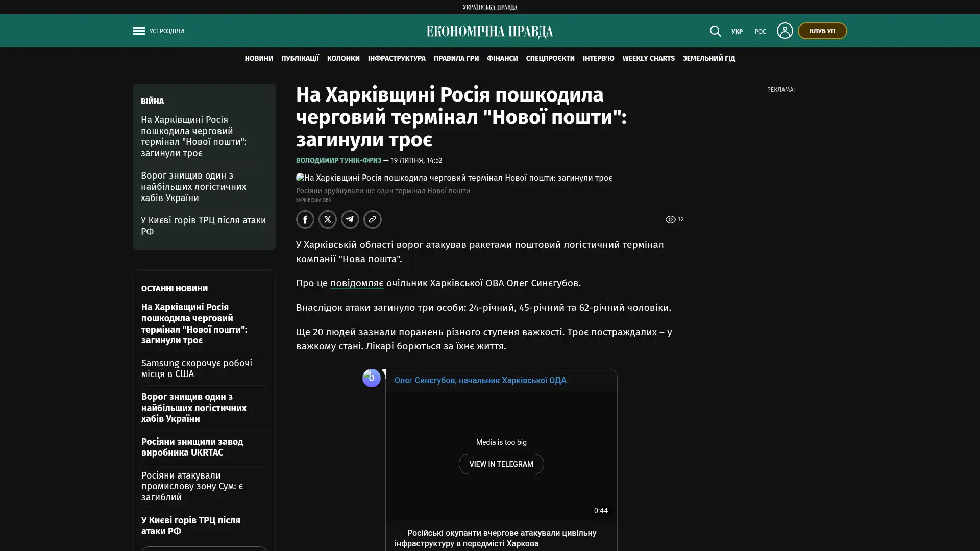Click the КЛУБ УП button
The width and height of the screenshot is (980, 551).
click(822, 31)
